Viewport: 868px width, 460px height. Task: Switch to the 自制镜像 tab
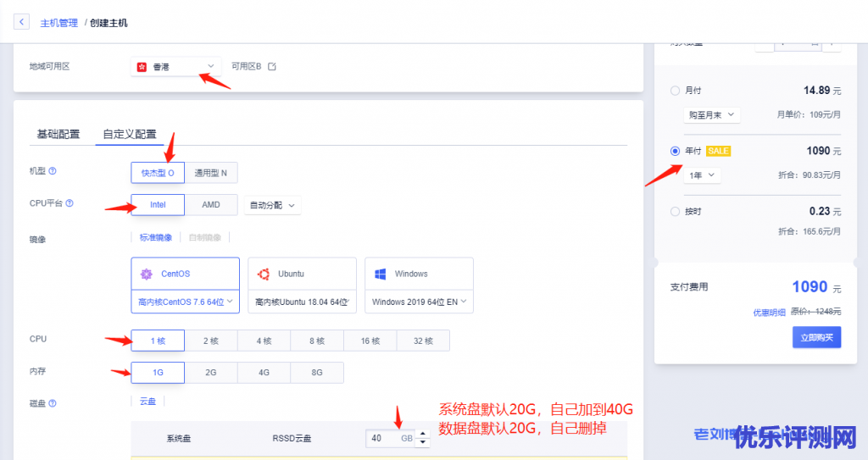[205, 237]
